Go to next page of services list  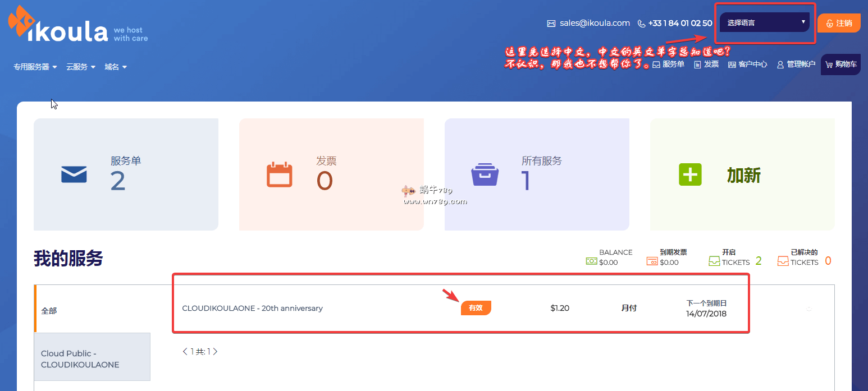pyautogui.click(x=215, y=352)
